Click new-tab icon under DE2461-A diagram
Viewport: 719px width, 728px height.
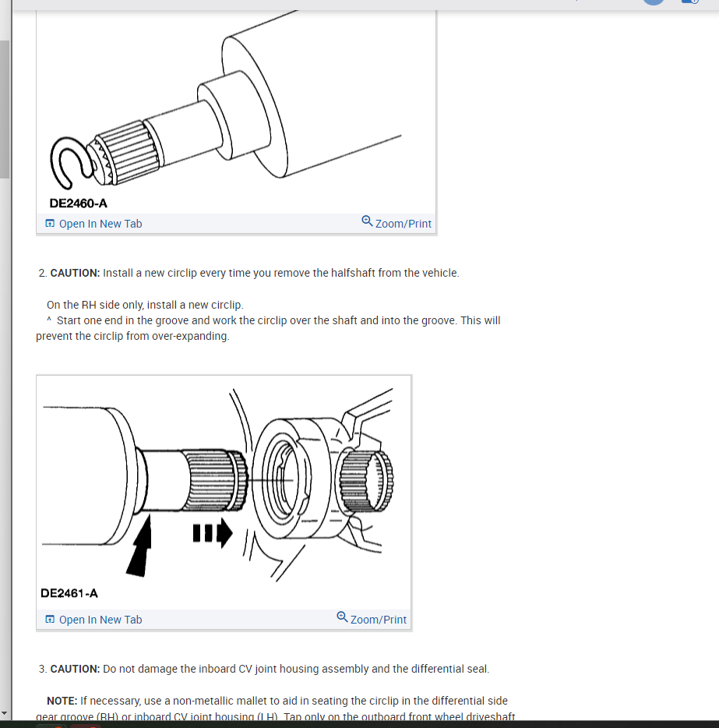[x=50, y=620]
